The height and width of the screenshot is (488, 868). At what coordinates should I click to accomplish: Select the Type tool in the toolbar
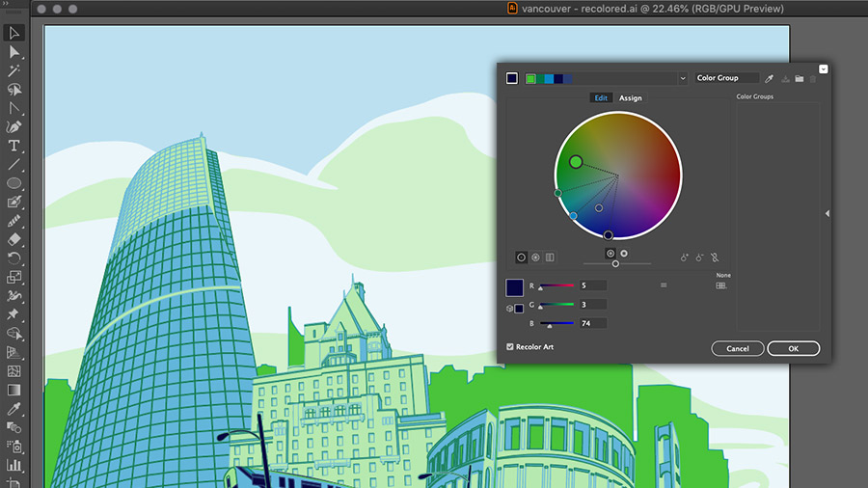(14, 146)
